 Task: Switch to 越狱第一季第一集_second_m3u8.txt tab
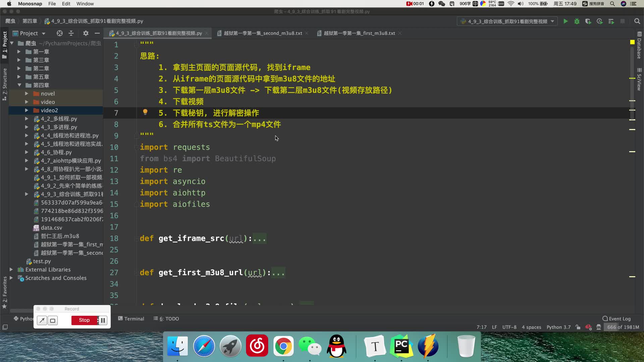tap(263, 33)
